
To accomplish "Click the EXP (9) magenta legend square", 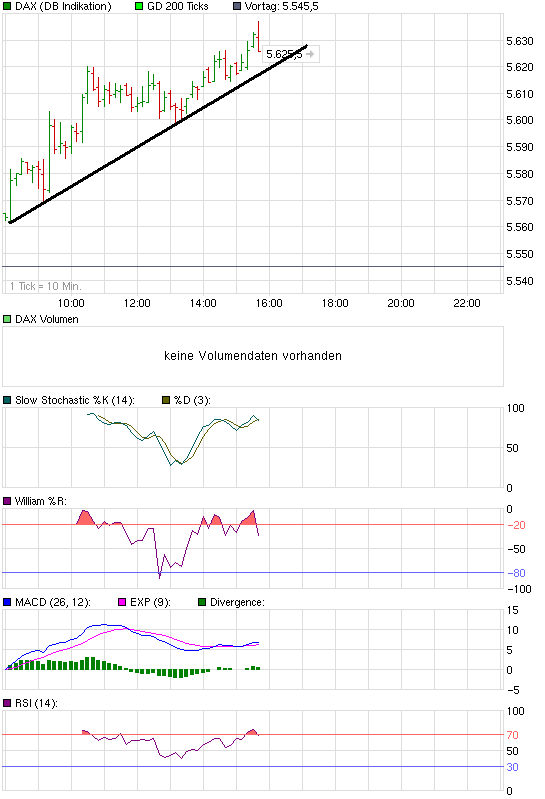I will (122, 602).
